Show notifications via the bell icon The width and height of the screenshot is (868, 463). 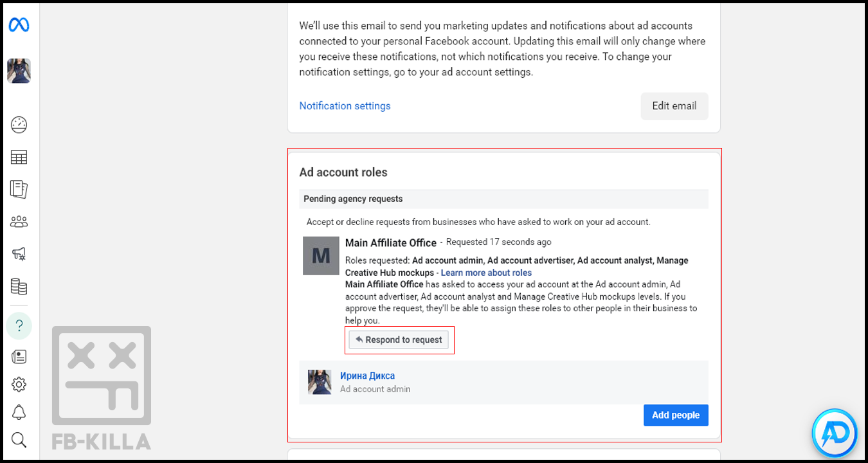click(19, 412)
